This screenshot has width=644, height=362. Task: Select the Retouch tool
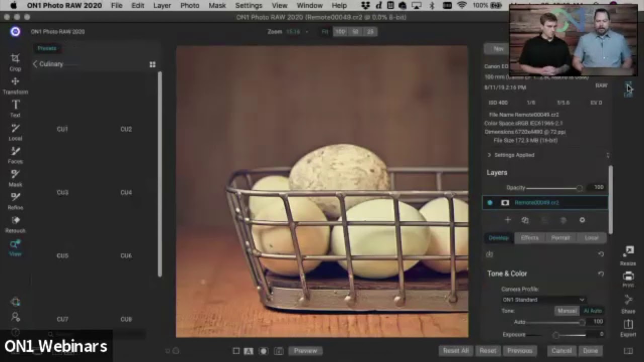[x=15, y=224]
